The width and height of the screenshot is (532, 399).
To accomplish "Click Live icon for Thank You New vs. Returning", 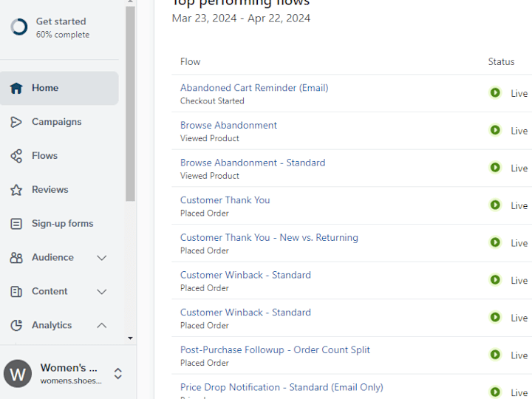I will tap(495, 242).
